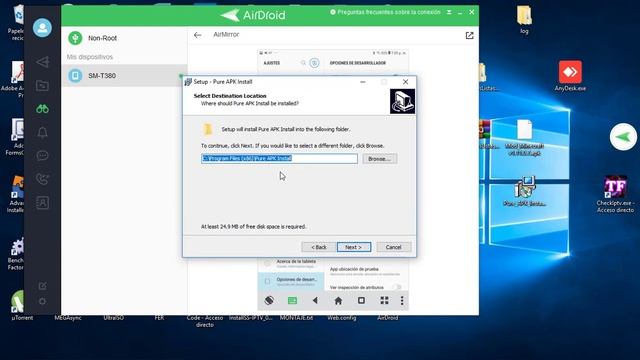Screen dimensions: 640x360
Task: Tap the Android recent apps square
Action: (x=361, y=300)
